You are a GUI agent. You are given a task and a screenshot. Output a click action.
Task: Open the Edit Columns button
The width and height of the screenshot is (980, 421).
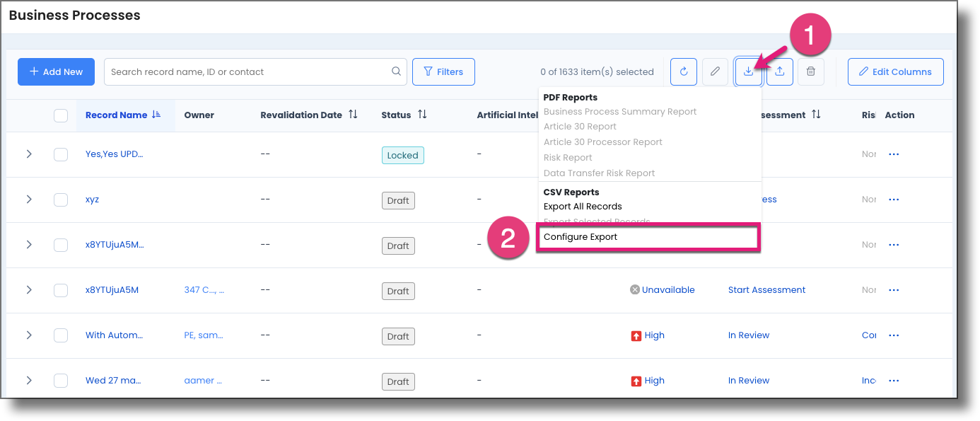click(895, 71)
